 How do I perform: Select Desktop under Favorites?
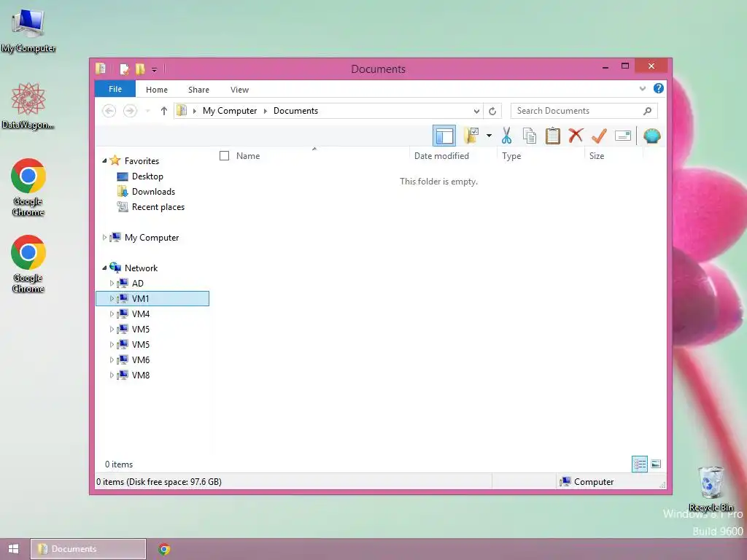tap(147, 176)
